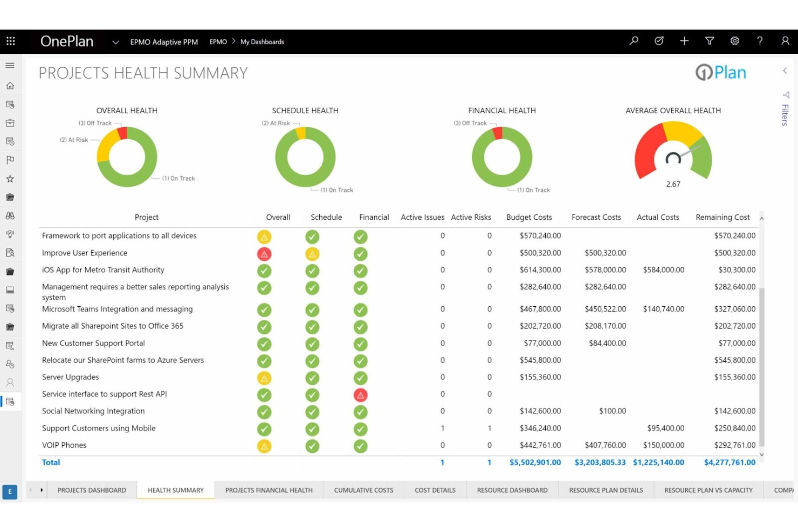Click the EPMO breadcrumb link
This screenshot has width=798, height=532.
tap(218, 42)
